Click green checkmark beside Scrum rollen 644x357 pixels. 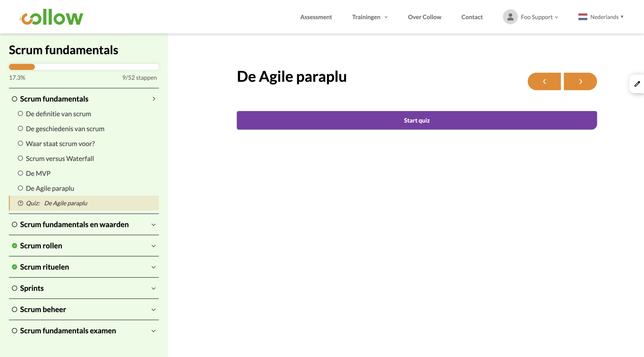click(14, 246)
